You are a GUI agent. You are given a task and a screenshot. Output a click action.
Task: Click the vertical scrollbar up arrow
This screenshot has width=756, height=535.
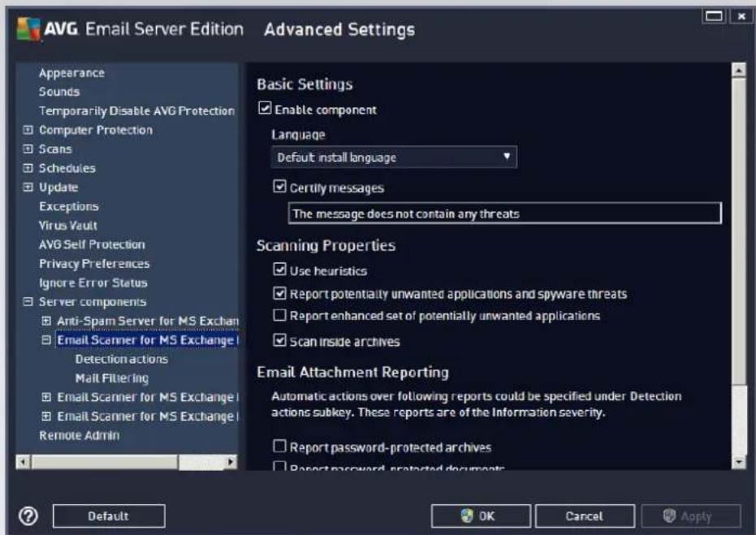739,70
